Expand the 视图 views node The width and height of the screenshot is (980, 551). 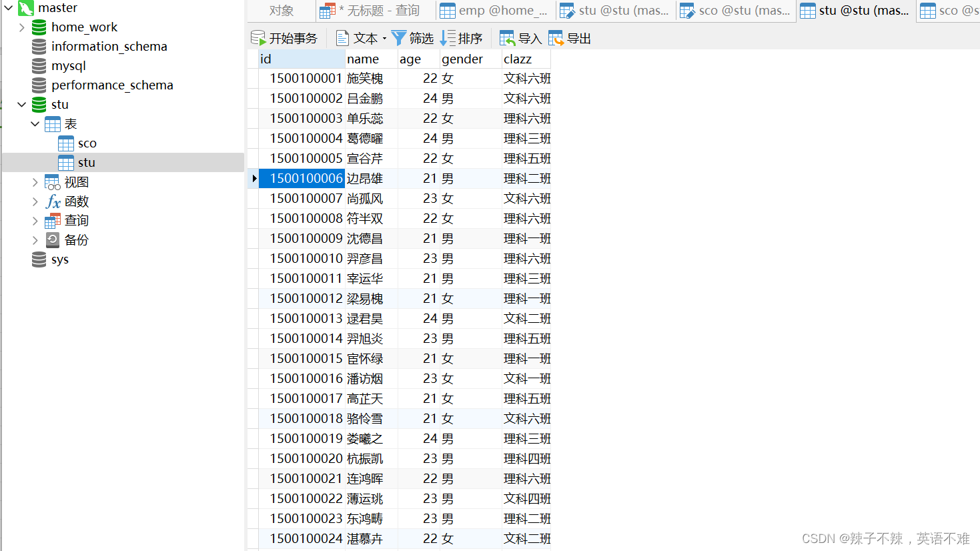click(35, 182)
